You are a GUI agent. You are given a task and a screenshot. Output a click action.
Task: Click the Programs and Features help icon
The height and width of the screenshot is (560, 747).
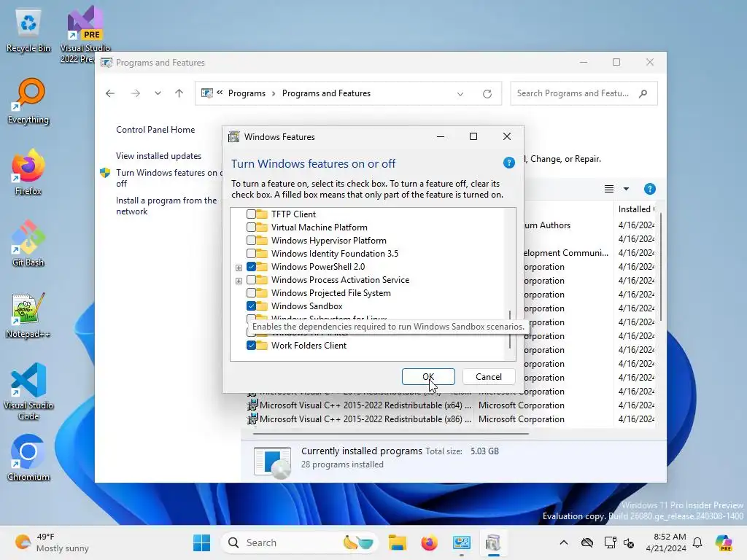click(x=650, y=189)
